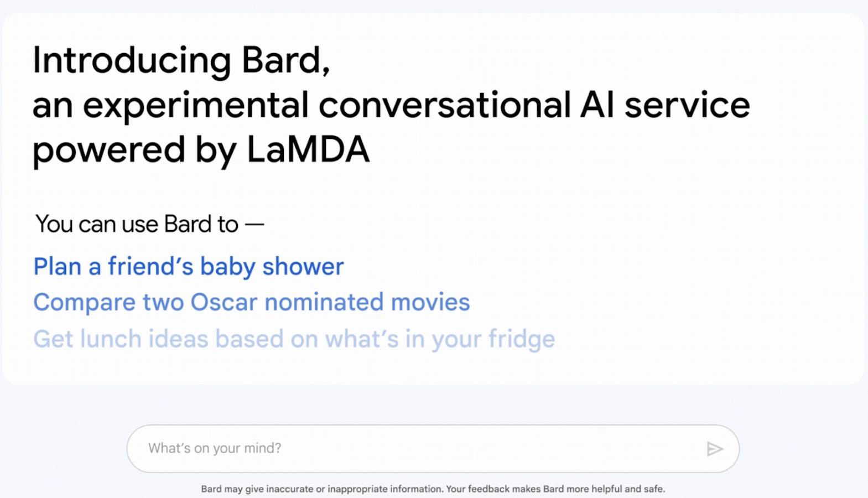This screenshot has width=868, height=498.
Task: Click the word "LaMDA" in the heading
Action: click(308, 150)
